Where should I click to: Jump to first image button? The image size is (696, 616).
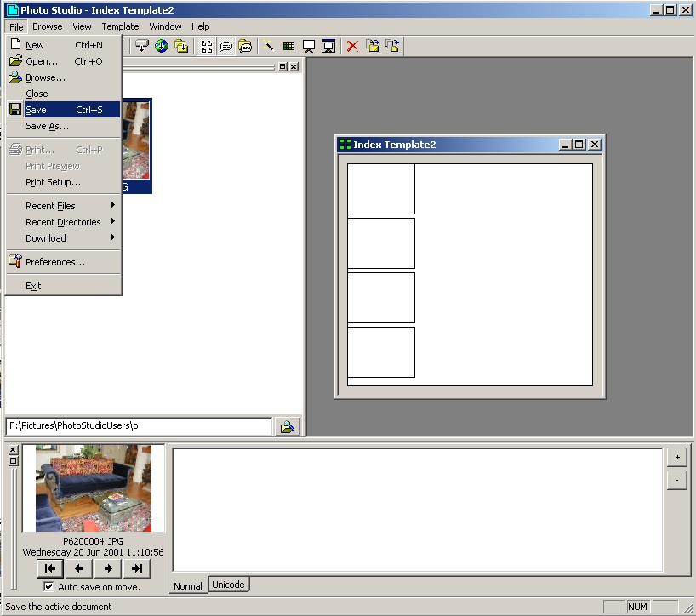coord(50,568)
